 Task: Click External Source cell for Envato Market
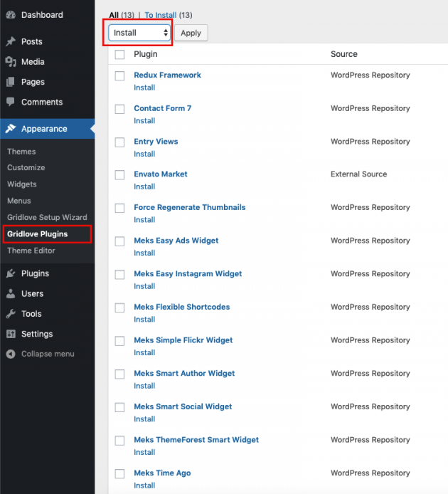click(x=359, y=174)
